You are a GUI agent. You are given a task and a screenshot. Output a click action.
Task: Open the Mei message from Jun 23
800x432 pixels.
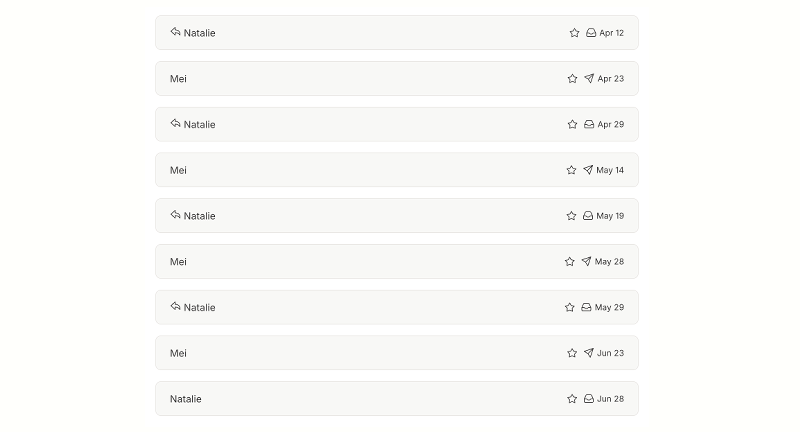(397, 353)
